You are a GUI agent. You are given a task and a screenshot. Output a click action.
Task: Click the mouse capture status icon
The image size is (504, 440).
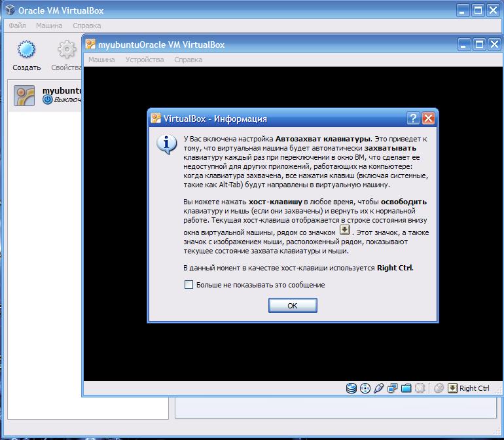point(439,388)
